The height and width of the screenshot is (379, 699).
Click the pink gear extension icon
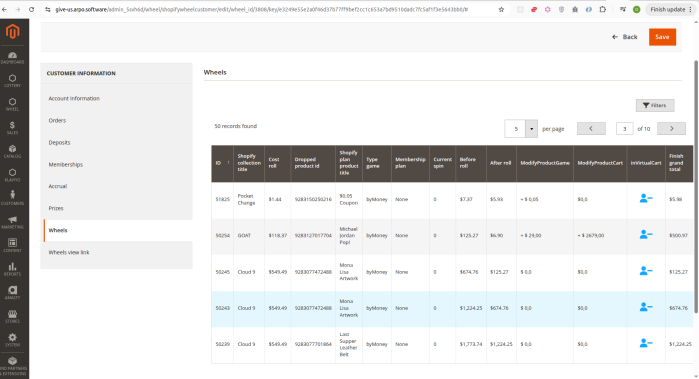click(x=547, y=9)
